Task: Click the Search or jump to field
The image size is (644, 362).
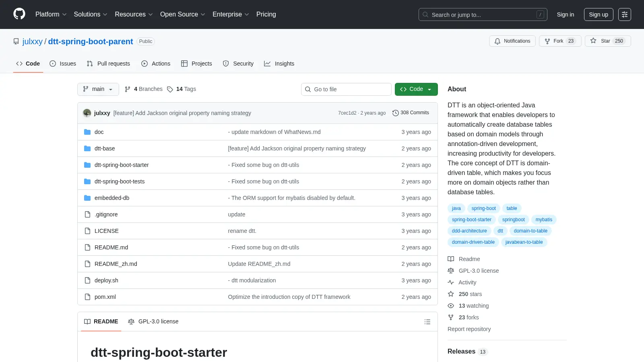Action: click(483, 14)
